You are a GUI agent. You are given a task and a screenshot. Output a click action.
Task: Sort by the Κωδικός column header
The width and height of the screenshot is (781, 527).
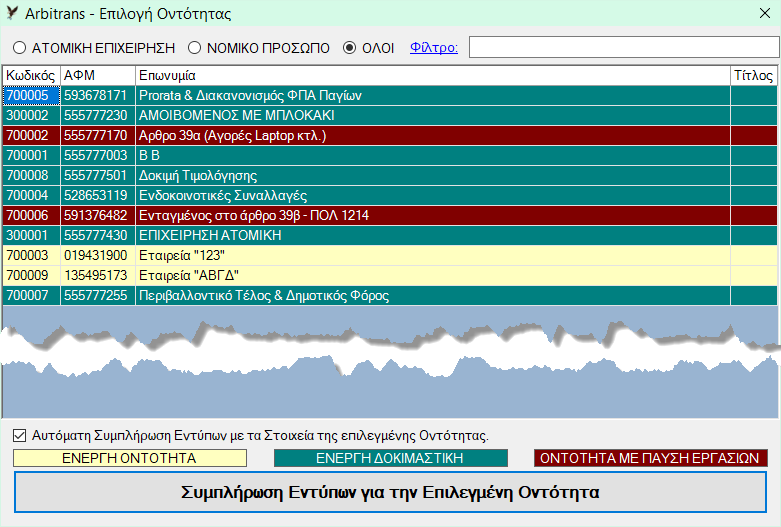coord(31,76)
